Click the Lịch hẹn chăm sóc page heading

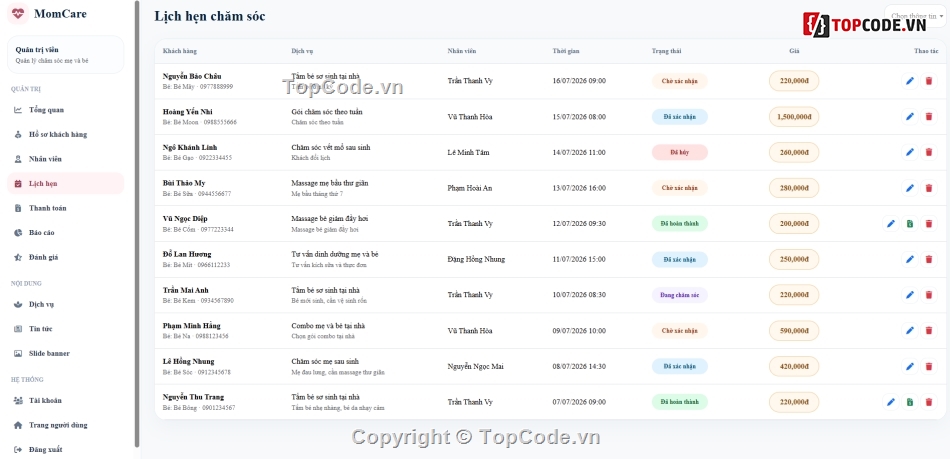[x=210, y=16]
